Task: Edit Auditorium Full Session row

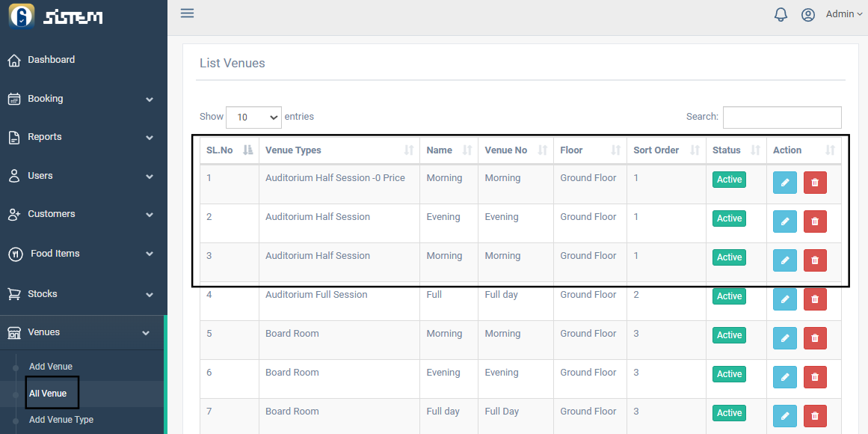Action: 785,299
